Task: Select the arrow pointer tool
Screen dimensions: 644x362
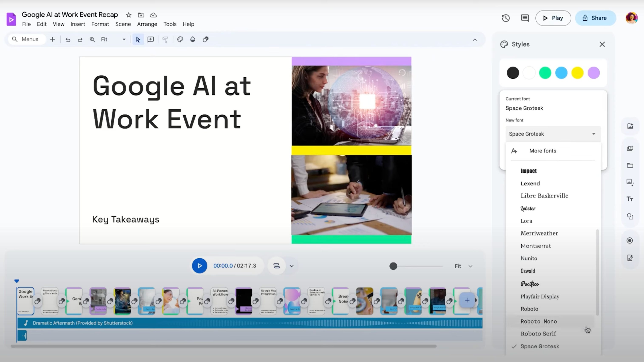Action: 138,40
